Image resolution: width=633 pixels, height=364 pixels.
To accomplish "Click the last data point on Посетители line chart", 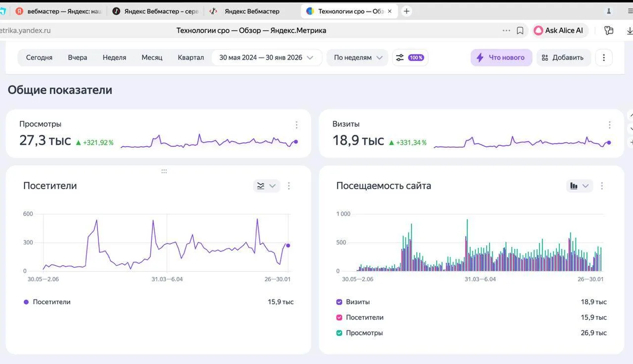I will (x=288, y=245).
